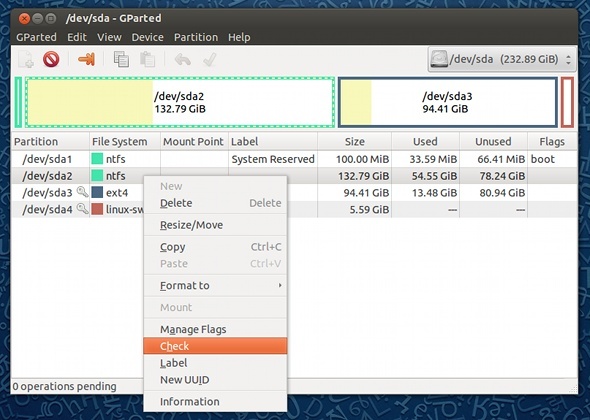Open the Device menu

[x=148, y=37]
